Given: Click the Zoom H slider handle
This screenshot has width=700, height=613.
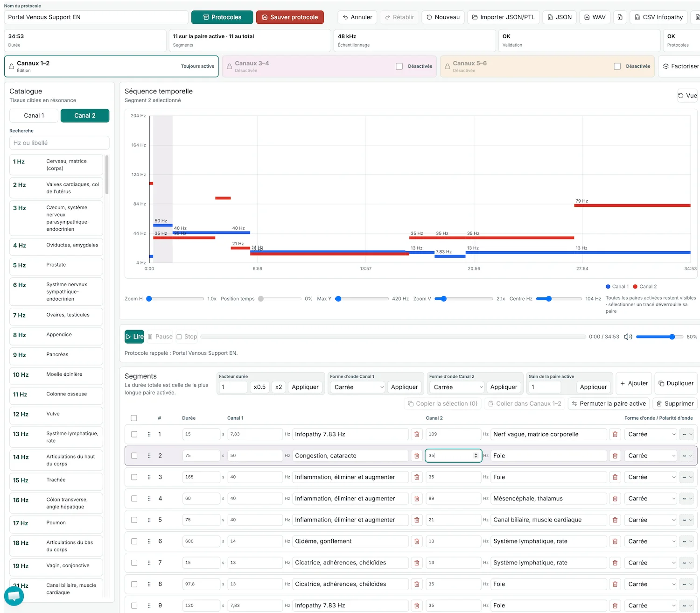Looking at the screenshot, I should pos(149,299).
